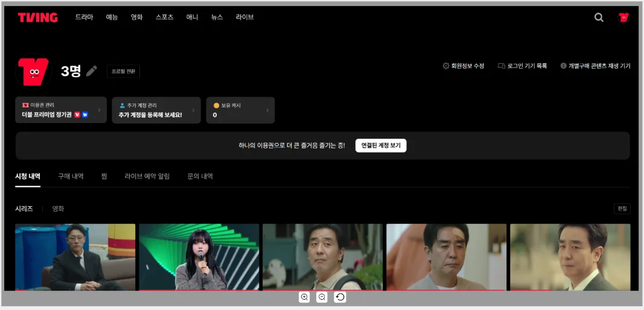Viewport: 644px width, 310px height.
Task: Expand 이용권 관리 card chevron
Action: click(x=99, y=110)
